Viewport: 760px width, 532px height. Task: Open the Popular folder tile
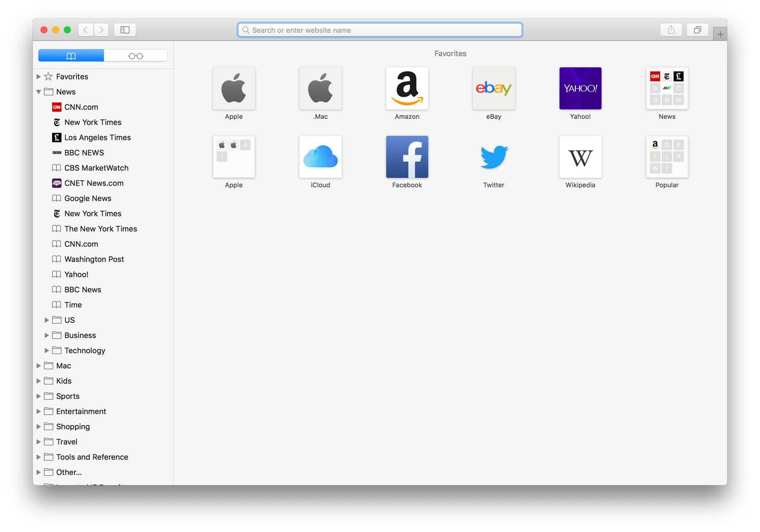(x=667, y=157)
